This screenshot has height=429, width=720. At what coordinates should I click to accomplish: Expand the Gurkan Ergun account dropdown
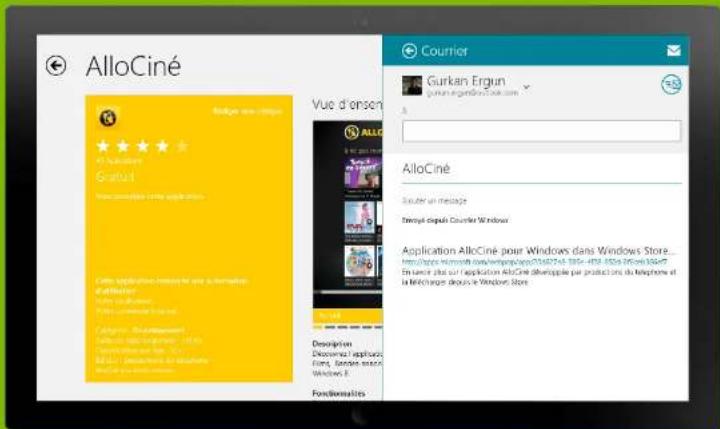click(x=526, y=86)
